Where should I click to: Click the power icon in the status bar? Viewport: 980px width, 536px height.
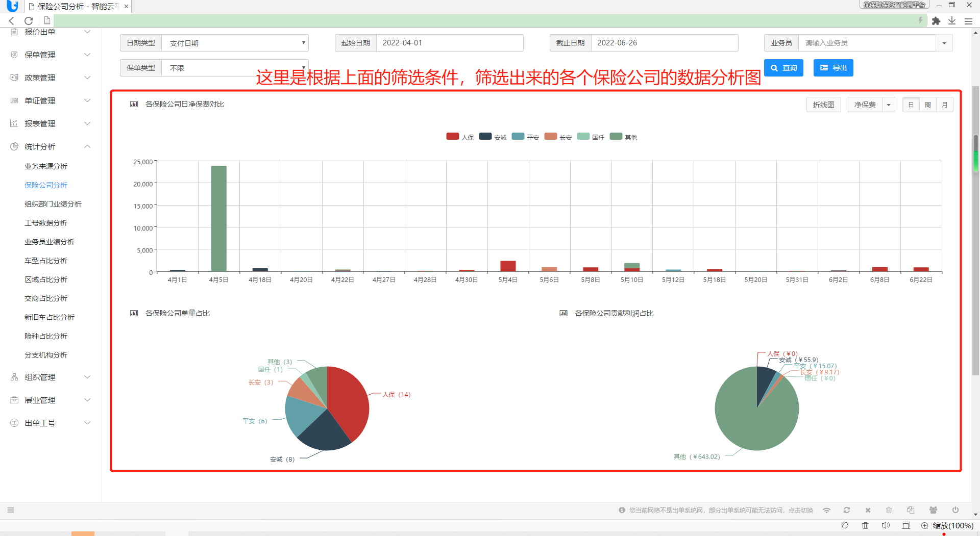[x=955, y=510]
